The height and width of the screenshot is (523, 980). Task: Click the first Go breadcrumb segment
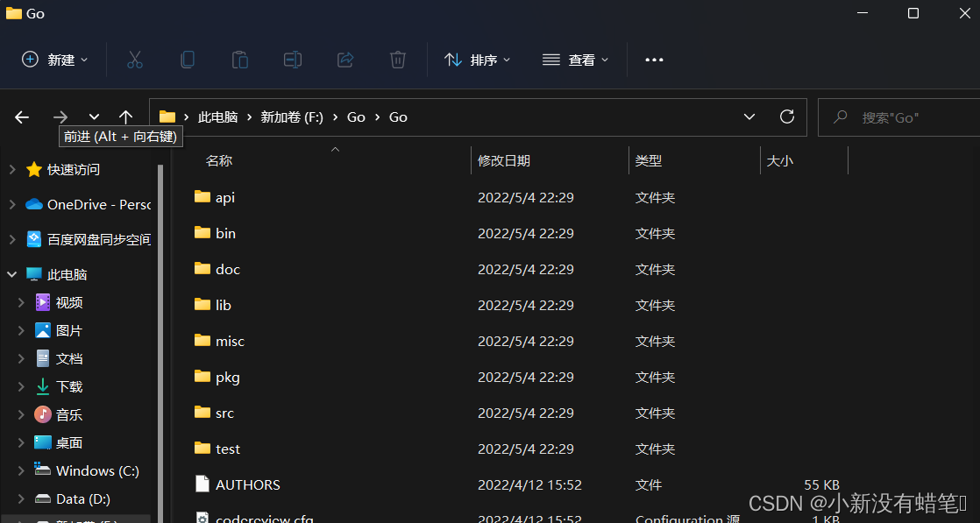tap(356, 117)
